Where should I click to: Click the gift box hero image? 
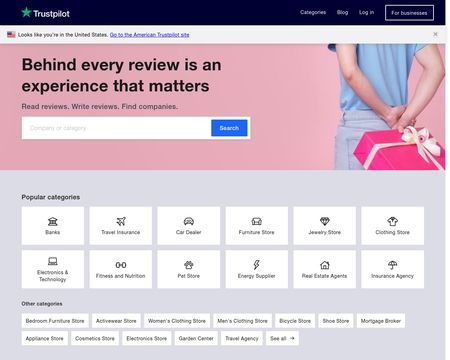[x=399, y=149]
